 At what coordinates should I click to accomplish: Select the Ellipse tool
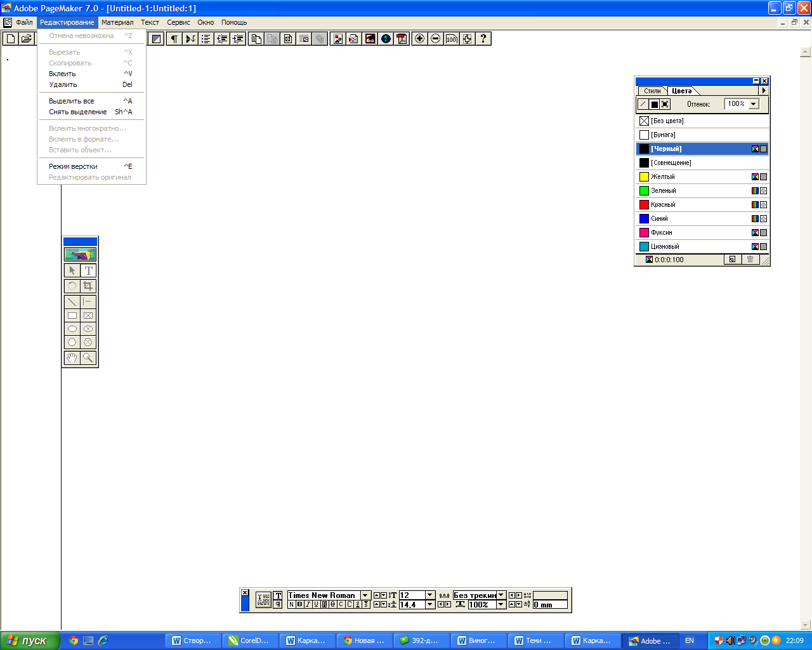(x=72, y=329)
